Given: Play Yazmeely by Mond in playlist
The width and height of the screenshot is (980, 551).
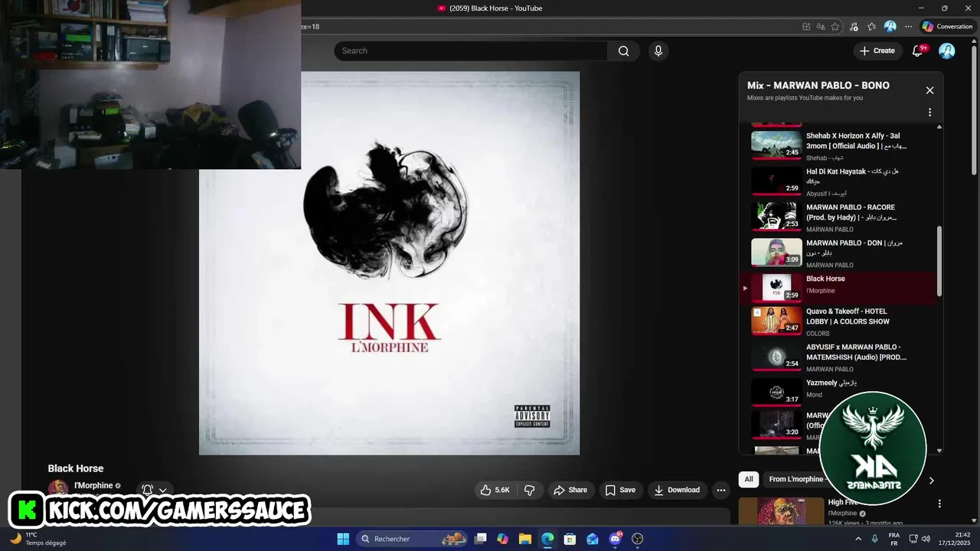Looking at the screenshot, I should tap(838, 393).
